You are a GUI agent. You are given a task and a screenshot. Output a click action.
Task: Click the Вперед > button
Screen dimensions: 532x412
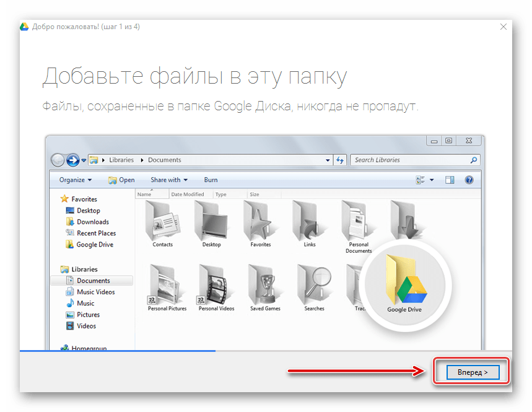pos(473,372)
